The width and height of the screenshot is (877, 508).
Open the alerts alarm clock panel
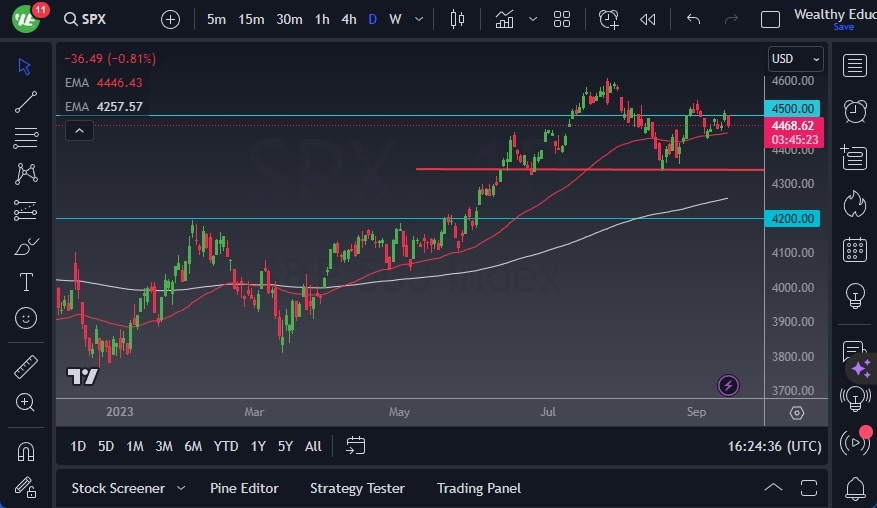pyautogui.click(x=854, y=111)
